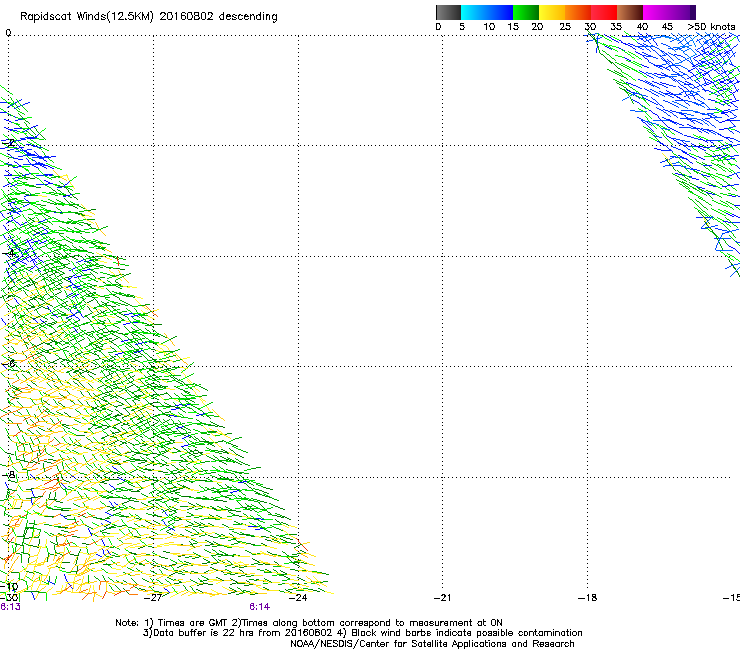Click the -30 longitude axis label
Image resolution: width=740 pixels, height=650 pixels.
9,598
